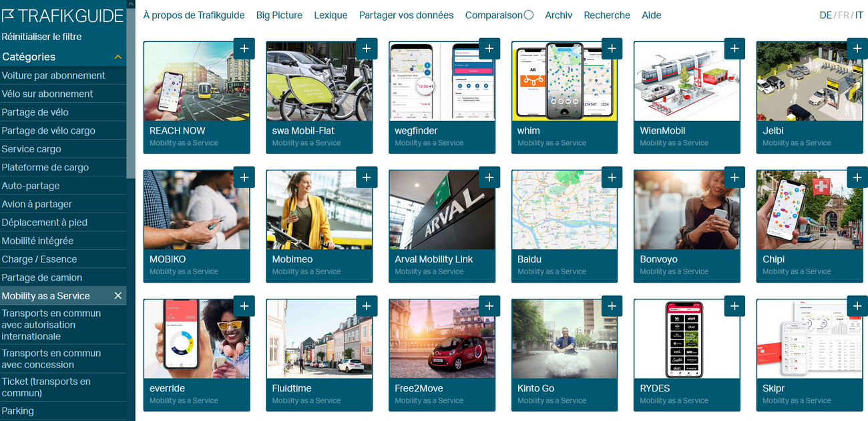Viewport: 868px width, 421px height.
Task: Filter by Transports en commun avec concession
Action: pyautogui.click(x=63, y=359)
